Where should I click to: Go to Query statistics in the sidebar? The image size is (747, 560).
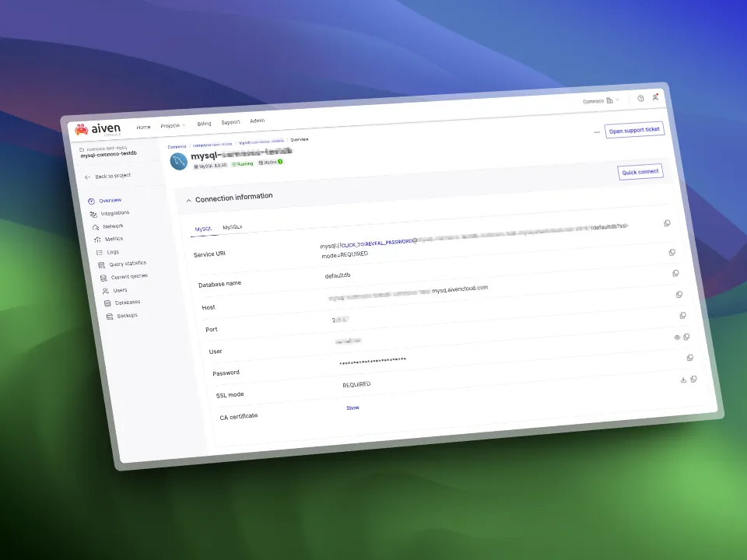[x=126, y=264]
